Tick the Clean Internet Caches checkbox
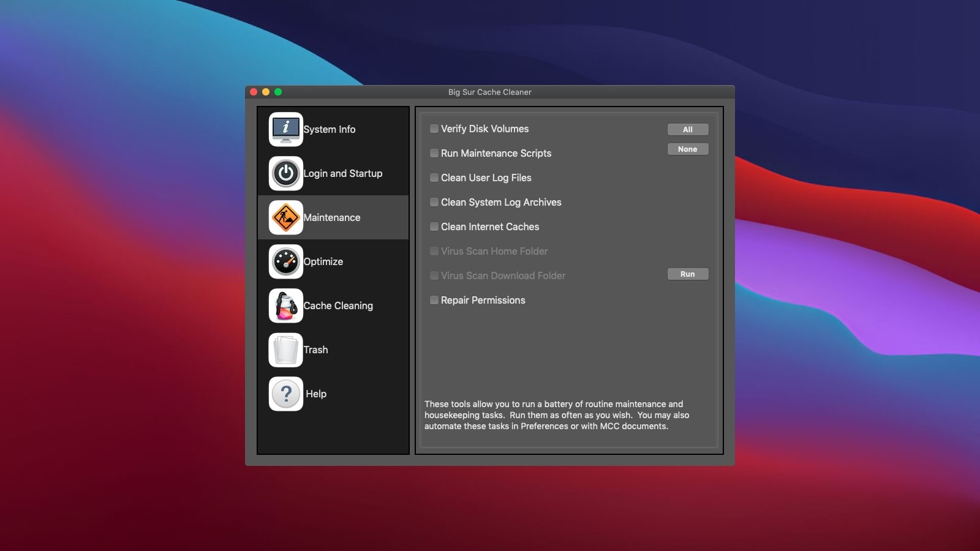This screenshot has height=551, width=980. (434, 227)
